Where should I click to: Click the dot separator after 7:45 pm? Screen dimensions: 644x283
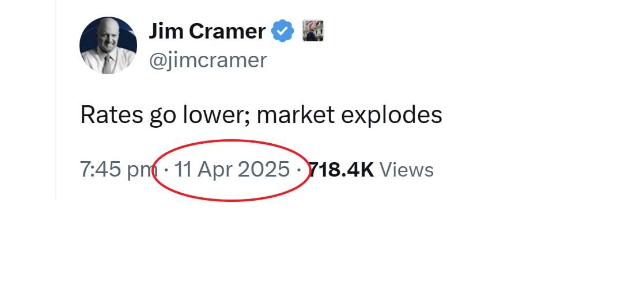(x=165, y=169)
